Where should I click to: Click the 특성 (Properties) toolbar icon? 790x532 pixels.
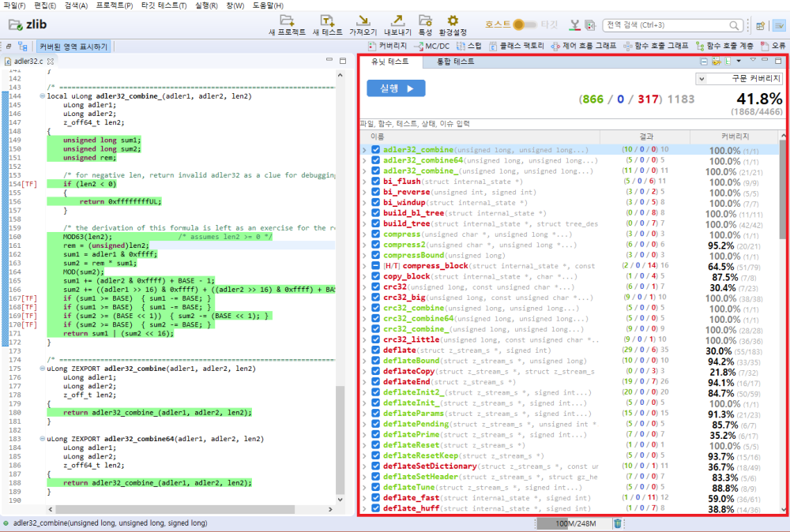click(x=425, y=21)
